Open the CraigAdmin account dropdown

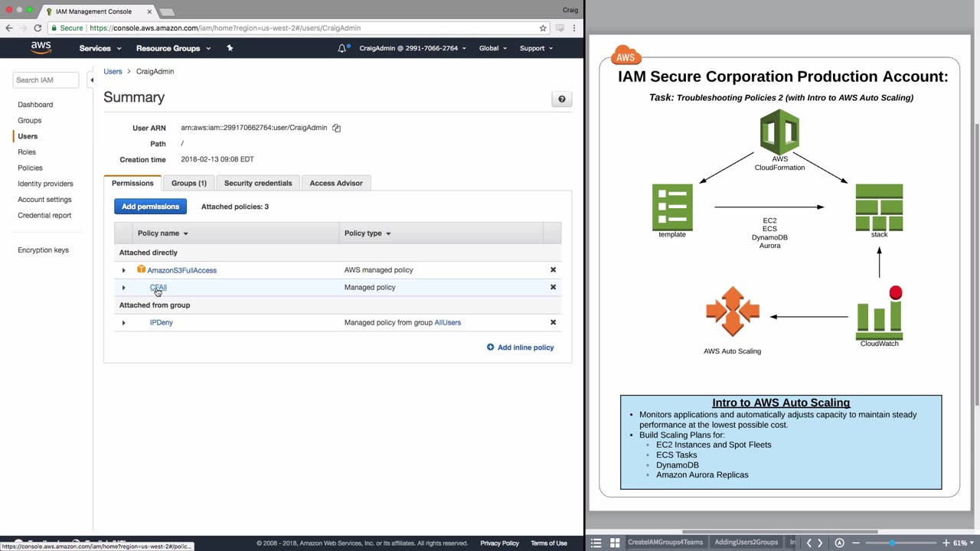[x=413, y=48]
